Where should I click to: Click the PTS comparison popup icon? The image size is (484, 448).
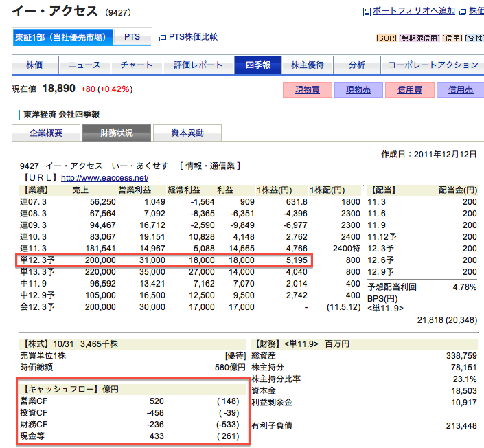click(x=162, y=38)
